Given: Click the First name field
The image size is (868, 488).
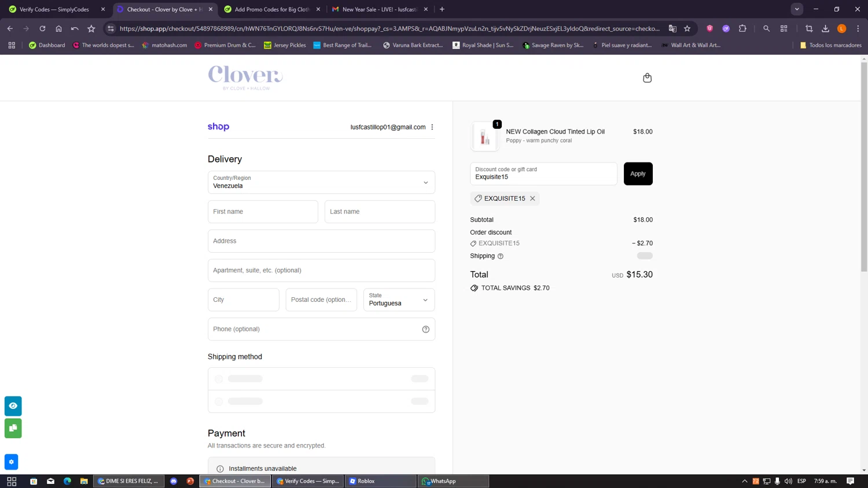Looking at the screenshot, I should click(x=263, y=212).
